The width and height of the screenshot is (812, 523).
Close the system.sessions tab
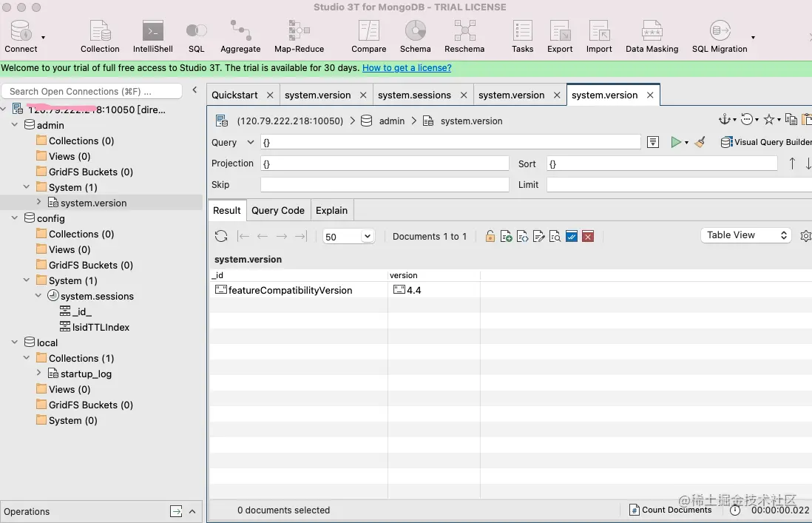coord(464,95)
